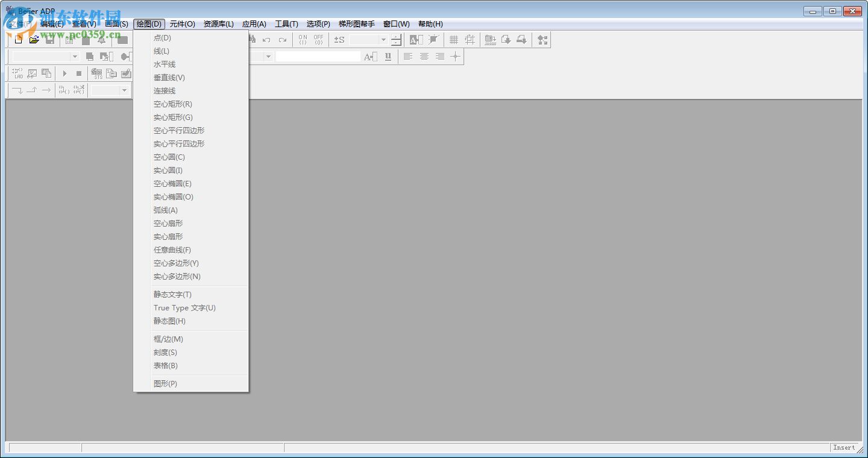Viewport: 868px width, 458px height.
Task: Open the 选项(P) menu
Action: 319,24
